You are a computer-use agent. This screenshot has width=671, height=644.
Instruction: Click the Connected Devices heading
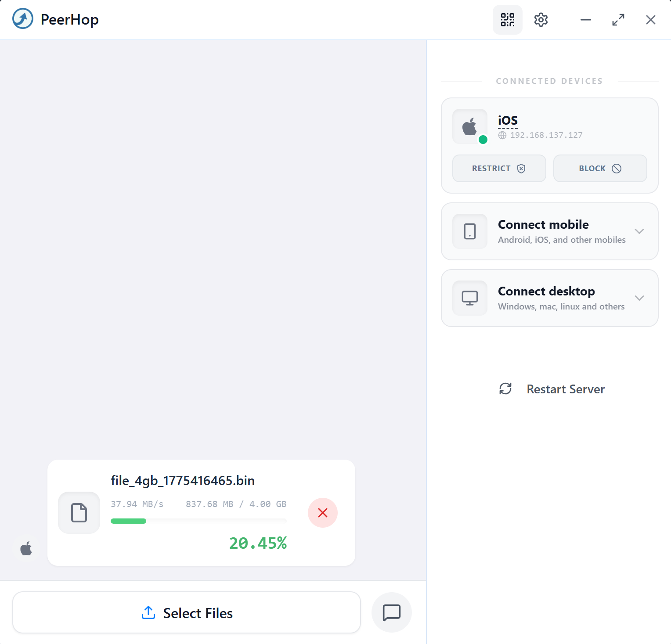pyautogui.click(x=549, y=81)
